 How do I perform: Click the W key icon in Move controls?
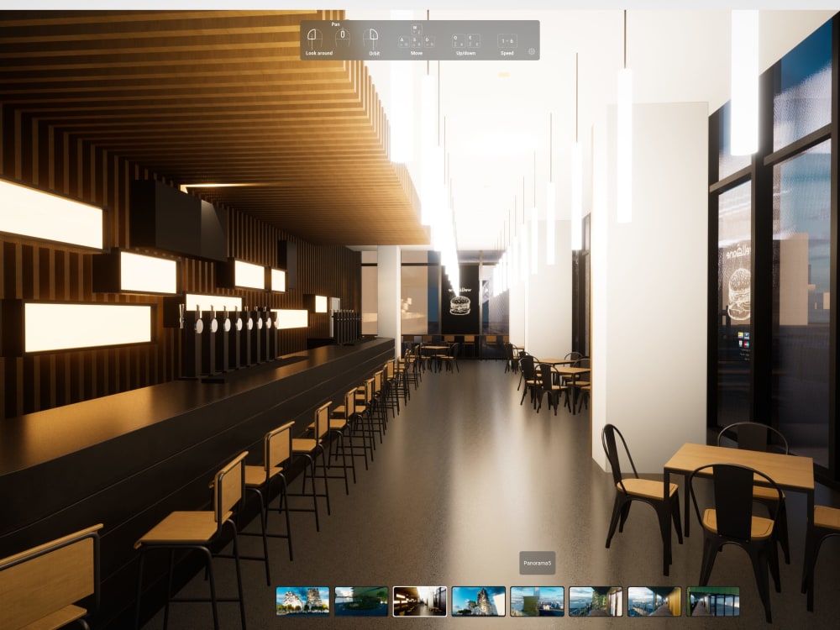pos(417,30)
